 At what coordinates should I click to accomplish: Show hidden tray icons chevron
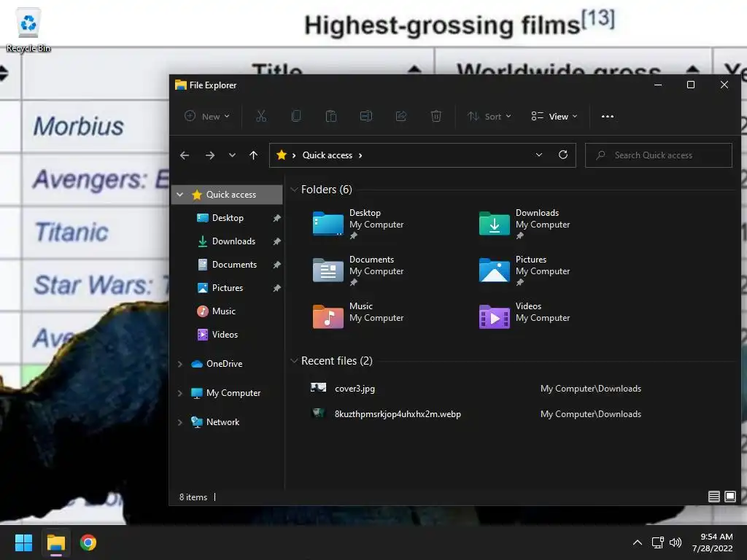(x=637, y=542)
